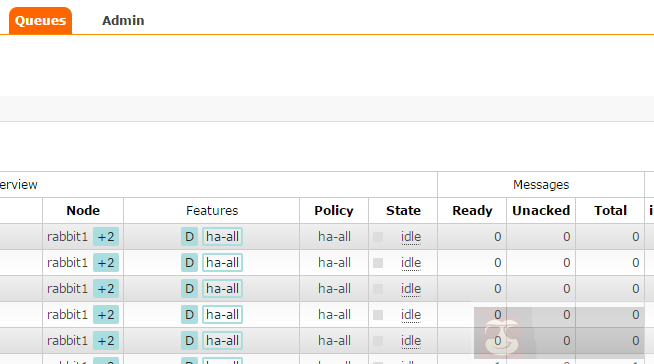Click the rabbit1 node name in first row
Screen dimensions: 654x364
point(68,237)
